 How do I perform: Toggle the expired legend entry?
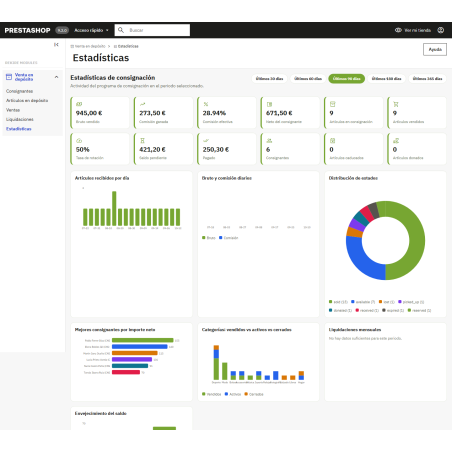pyautogui.click(x=393, y=311)
